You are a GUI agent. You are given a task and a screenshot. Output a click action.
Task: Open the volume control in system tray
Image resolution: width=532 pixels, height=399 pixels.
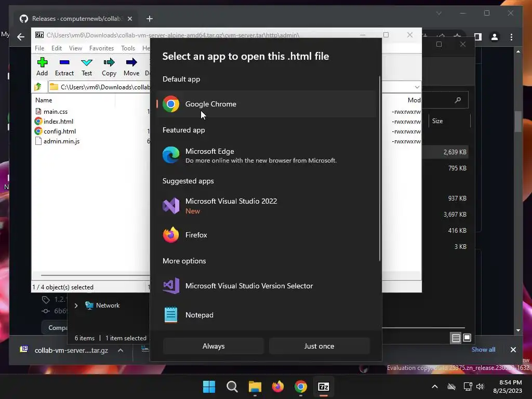point(480,387)
